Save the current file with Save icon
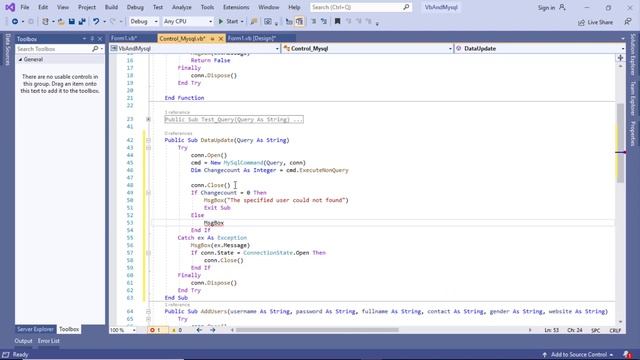The image size is (640, 360). 71,21
